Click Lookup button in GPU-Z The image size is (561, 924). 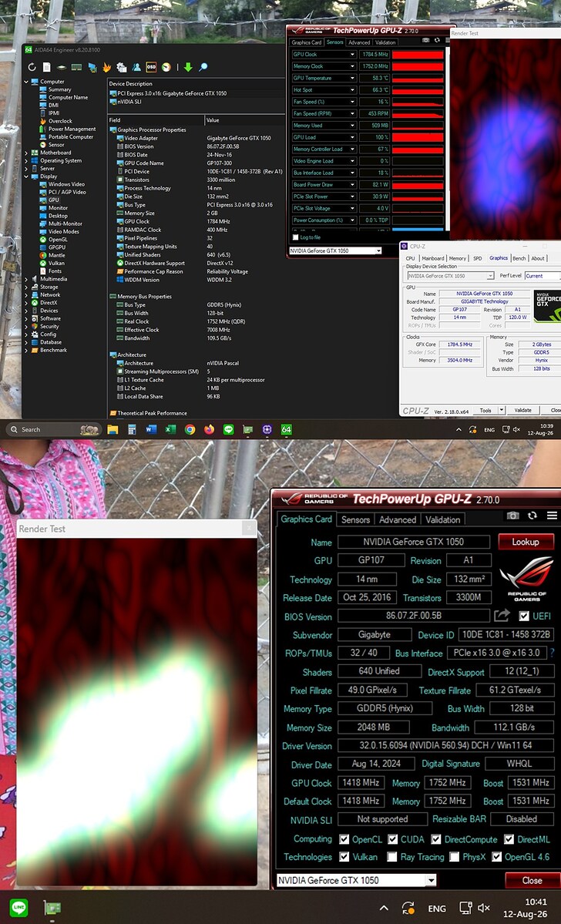(x=526, y=542)
